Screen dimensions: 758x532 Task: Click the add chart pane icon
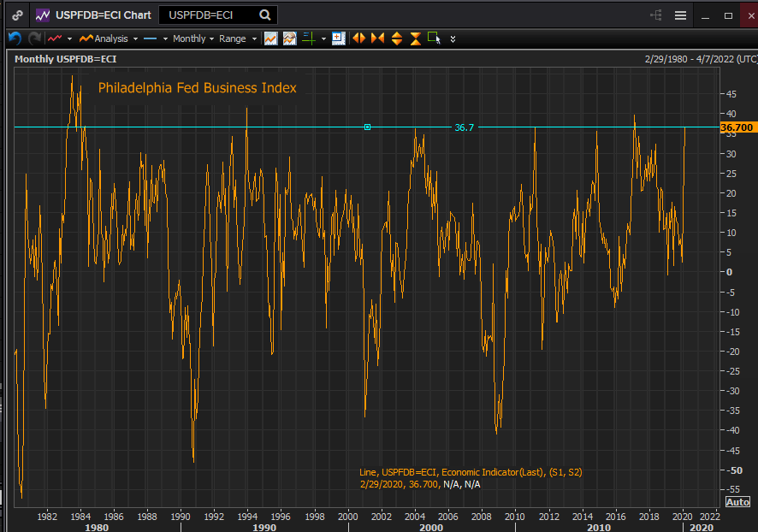pos(339,38)
